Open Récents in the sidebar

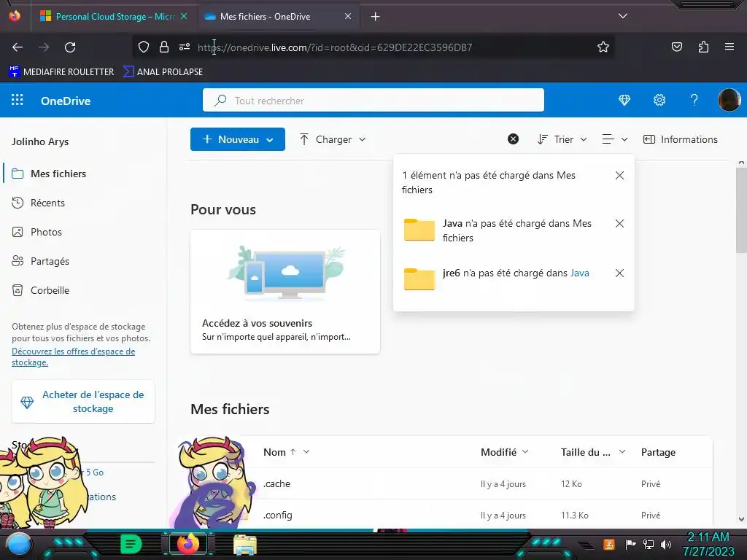(x=83, y=203)
